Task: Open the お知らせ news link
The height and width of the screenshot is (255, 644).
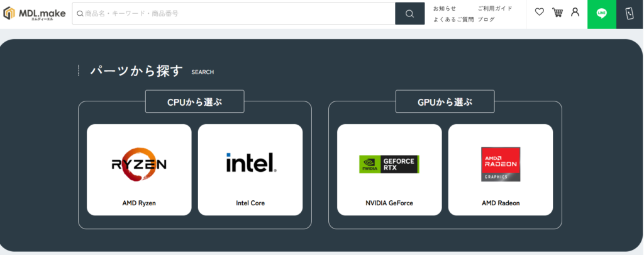Action: click(x=445, y=8)
